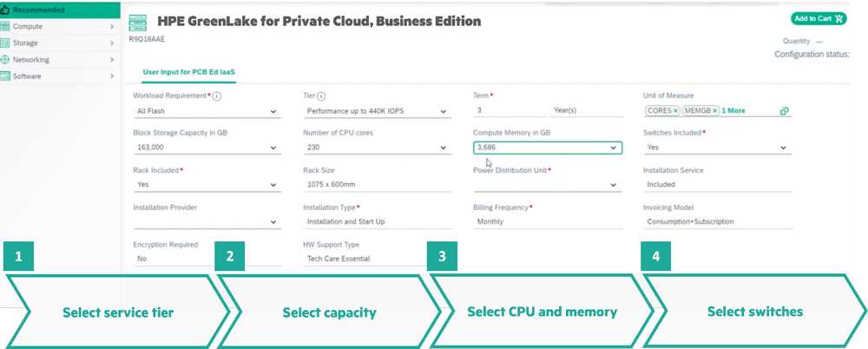Click the HPE GreenLake product title

click(319, 22)
